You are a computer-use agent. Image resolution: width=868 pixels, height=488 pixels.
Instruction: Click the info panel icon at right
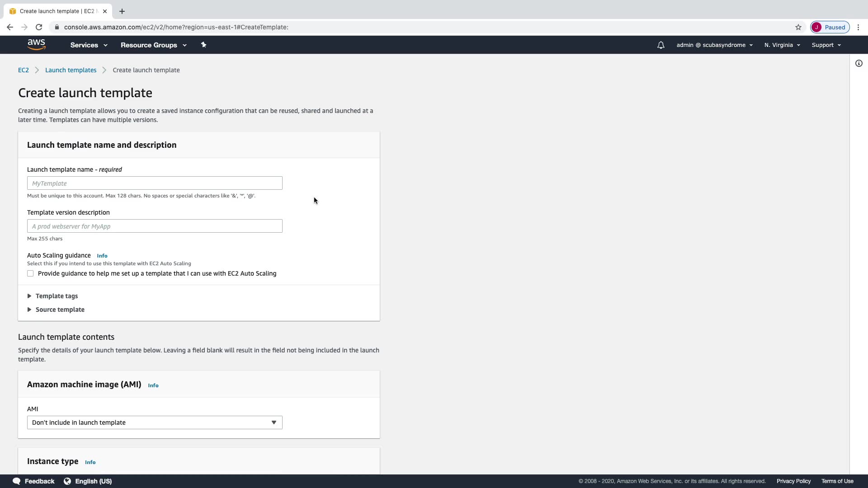859,64
